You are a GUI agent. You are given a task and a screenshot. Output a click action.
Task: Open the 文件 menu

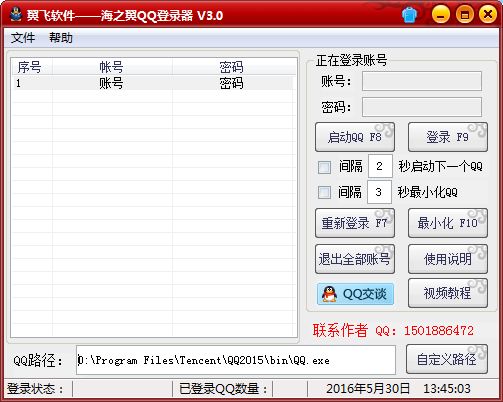click(x=23, y=38)
